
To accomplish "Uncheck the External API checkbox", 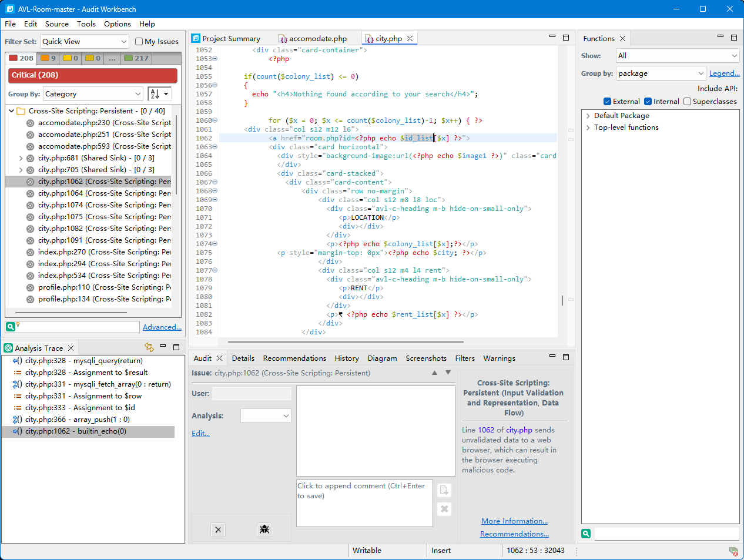I will click(x=608, y=102).
